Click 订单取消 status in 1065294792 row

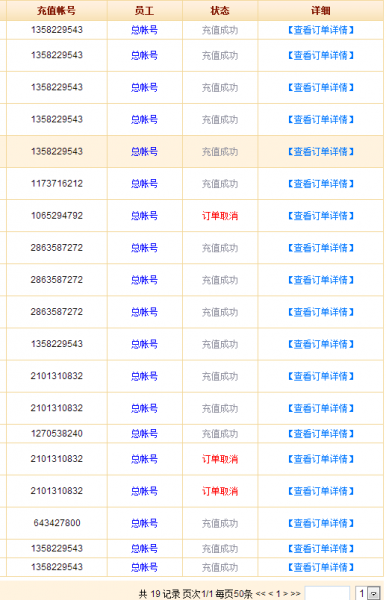(x=220, y=216)
